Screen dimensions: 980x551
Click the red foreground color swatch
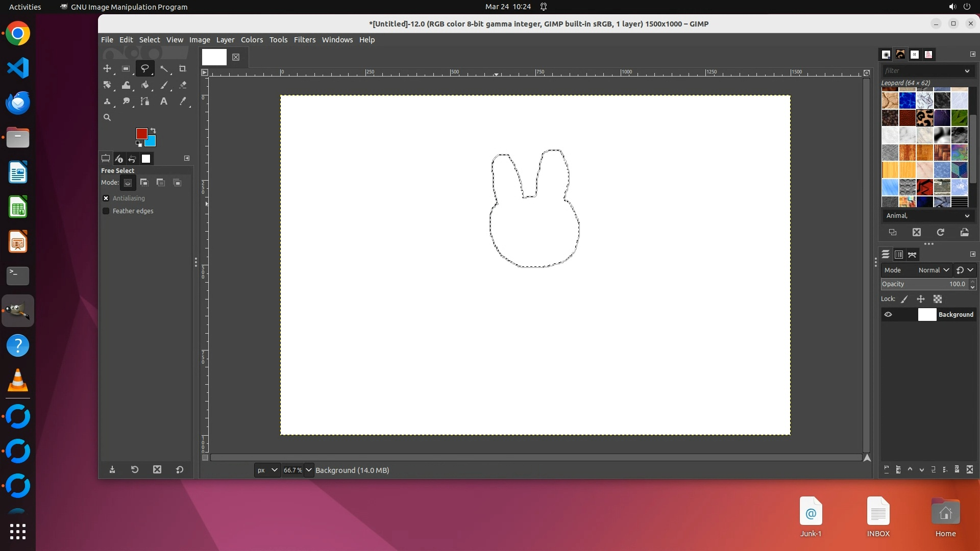tap(141, 134)
